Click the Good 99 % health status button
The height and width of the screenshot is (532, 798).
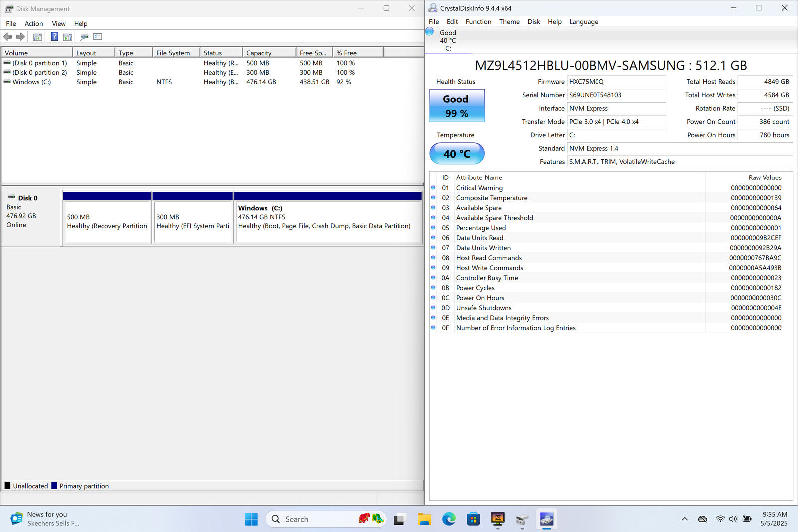pos(457,106)
